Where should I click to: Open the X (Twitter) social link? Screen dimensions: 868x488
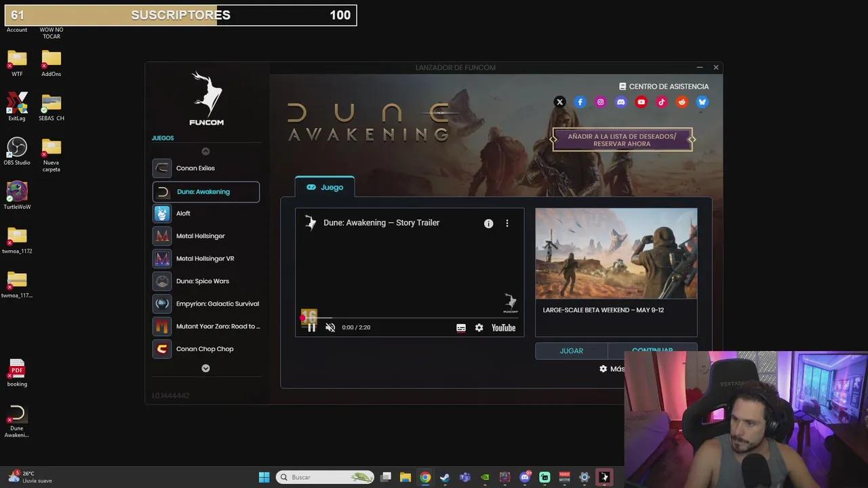tap(559, 102)
